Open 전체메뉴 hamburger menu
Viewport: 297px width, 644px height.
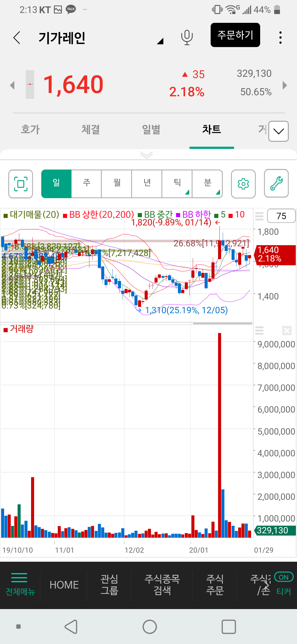tap(20, 585)
